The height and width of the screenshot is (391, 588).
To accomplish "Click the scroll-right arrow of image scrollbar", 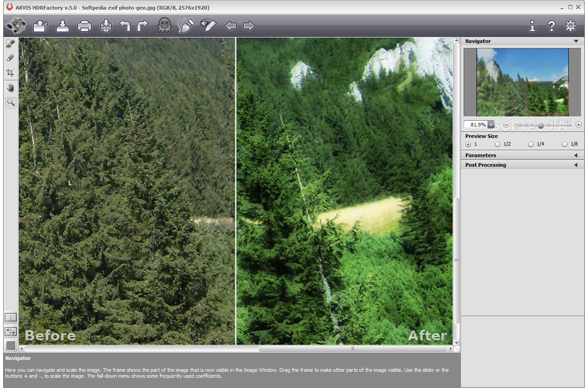I will 450,349.
